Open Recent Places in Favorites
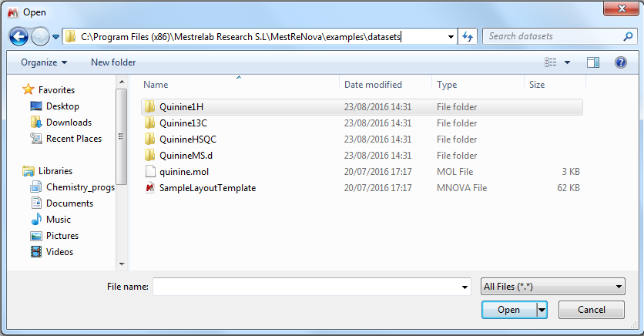The image size is (644, 336). click(x=74, y=139)
